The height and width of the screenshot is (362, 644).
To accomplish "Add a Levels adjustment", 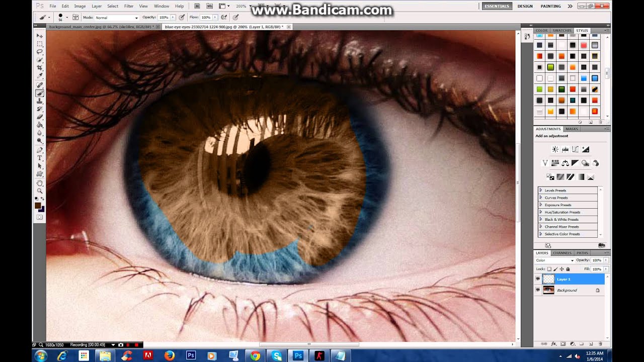I will tap(565, 149).
